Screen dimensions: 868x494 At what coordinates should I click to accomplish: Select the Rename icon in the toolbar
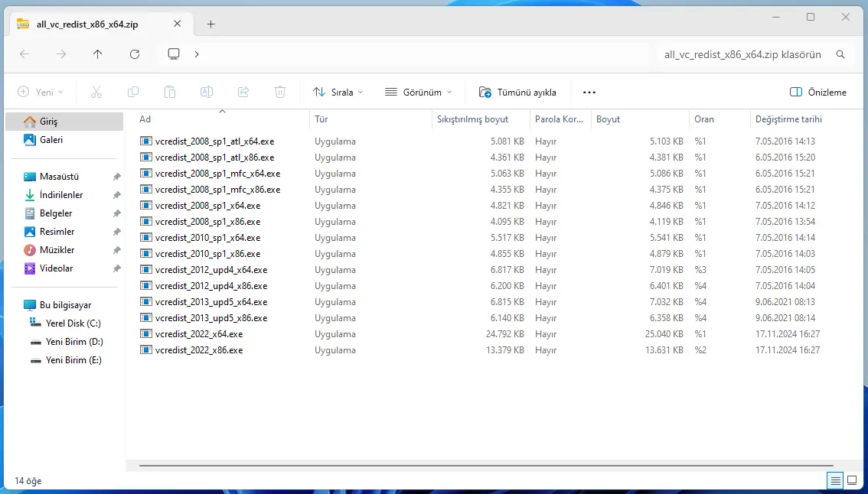[206, 92]
